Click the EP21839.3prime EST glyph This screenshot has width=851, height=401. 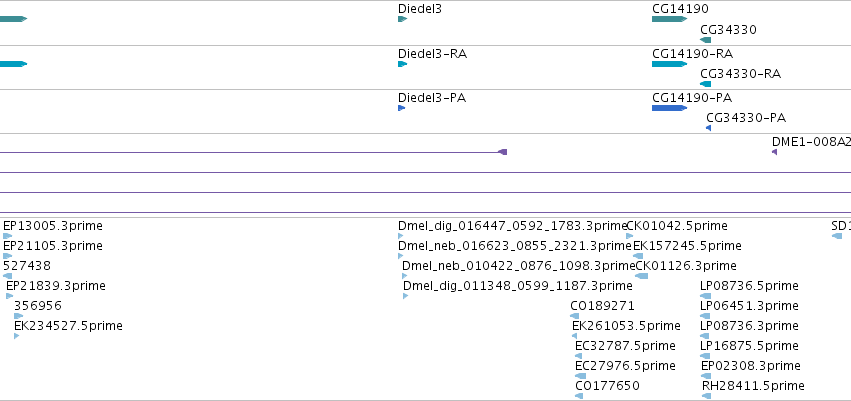tap(9, 296)
